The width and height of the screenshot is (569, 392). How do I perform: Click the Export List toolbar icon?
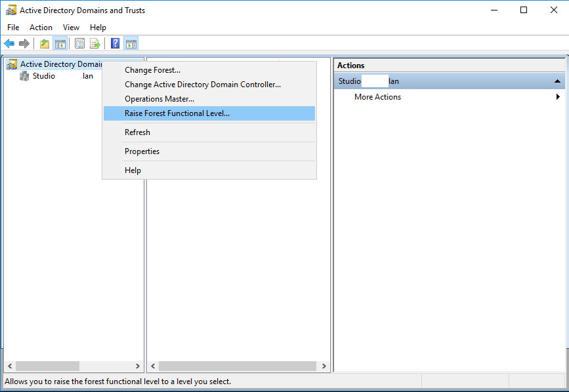pyautogui.click(x=95, y=44)
